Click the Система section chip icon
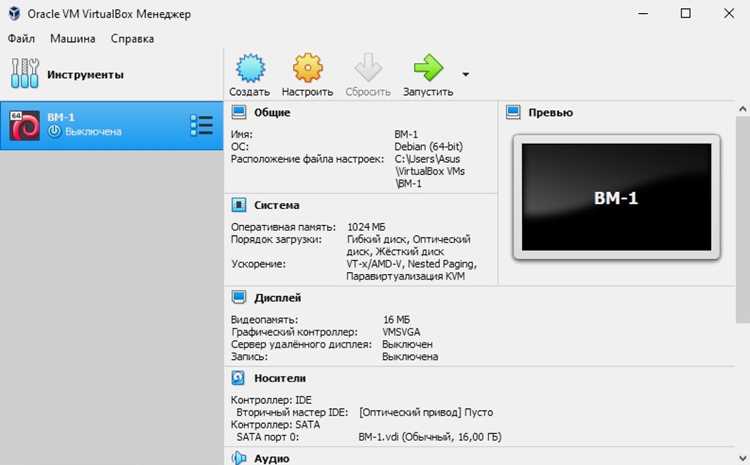 coord(239,205)
